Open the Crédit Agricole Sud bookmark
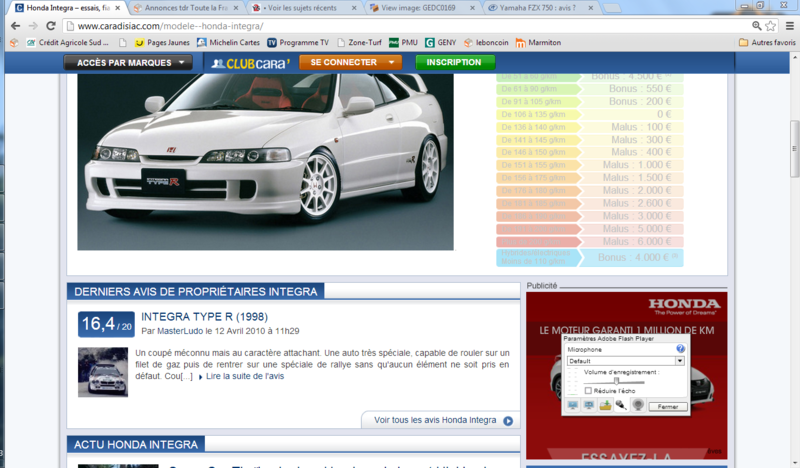The width and height of the screenshot is (800, 468). (67, 43)
